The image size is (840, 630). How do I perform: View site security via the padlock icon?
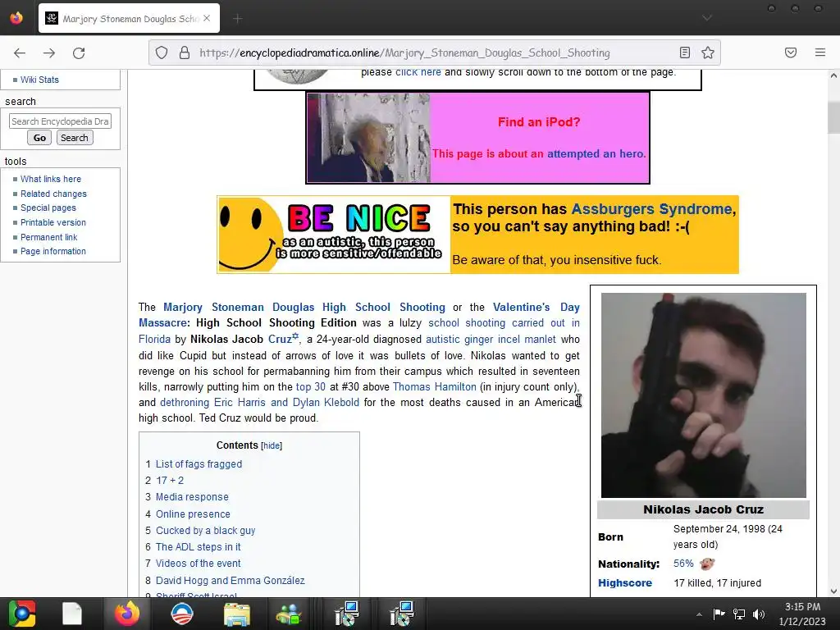click(185, 52)
